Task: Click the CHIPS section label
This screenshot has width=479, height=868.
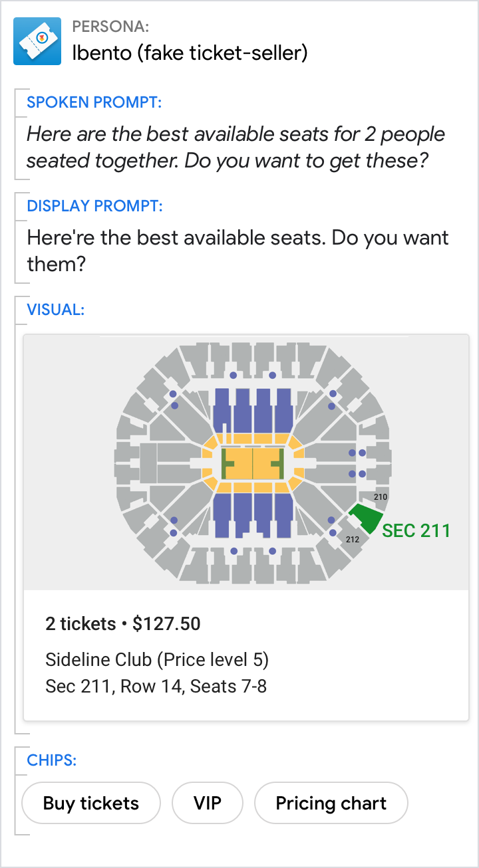Action: [x=51, y=760]
